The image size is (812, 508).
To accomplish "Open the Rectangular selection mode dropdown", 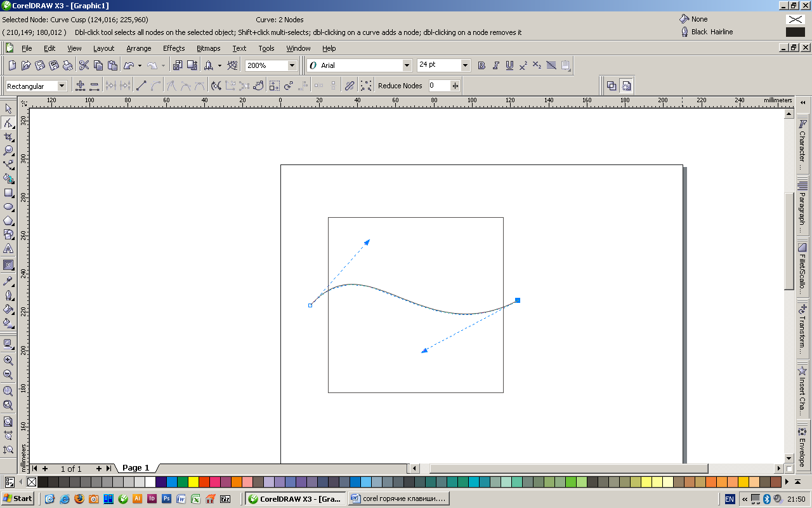I will [62, 86].
